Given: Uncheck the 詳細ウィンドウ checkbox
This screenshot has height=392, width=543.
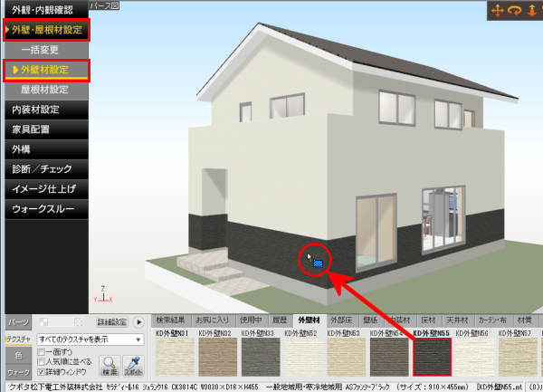Looking at the screenshot, I should (42, 372).
